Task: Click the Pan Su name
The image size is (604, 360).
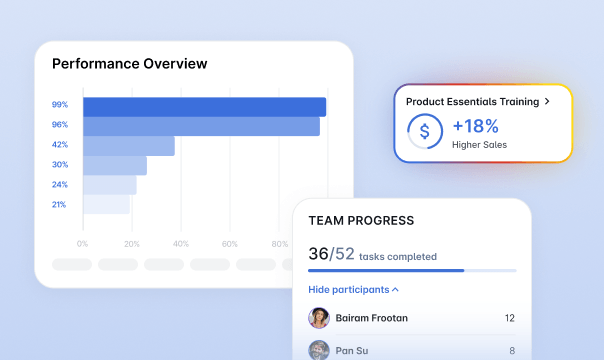Action: tap(352, 351)
